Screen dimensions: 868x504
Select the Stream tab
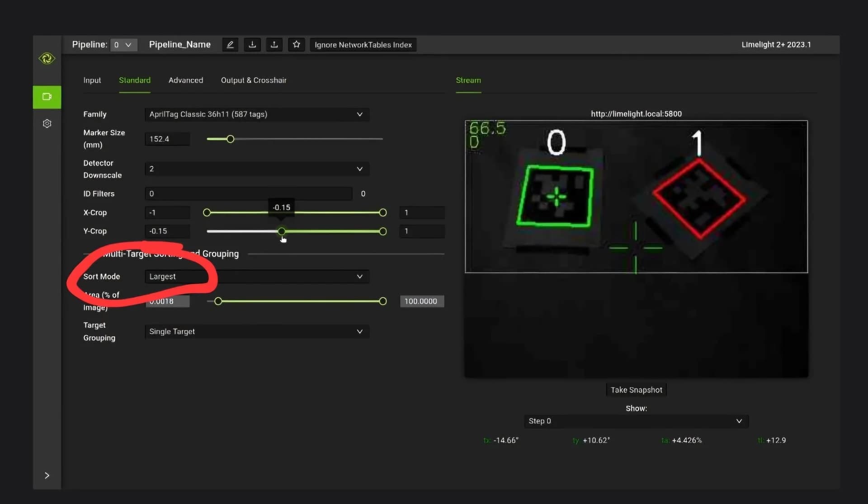coord(468,80)
